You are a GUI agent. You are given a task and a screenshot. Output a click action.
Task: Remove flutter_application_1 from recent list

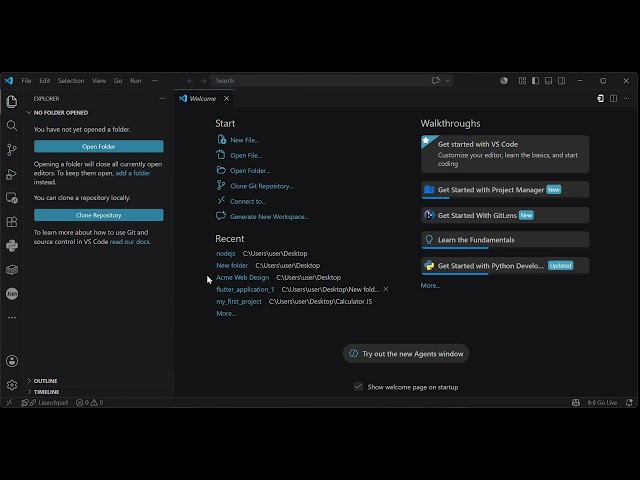pyautogui.click(x=386, y=289)
